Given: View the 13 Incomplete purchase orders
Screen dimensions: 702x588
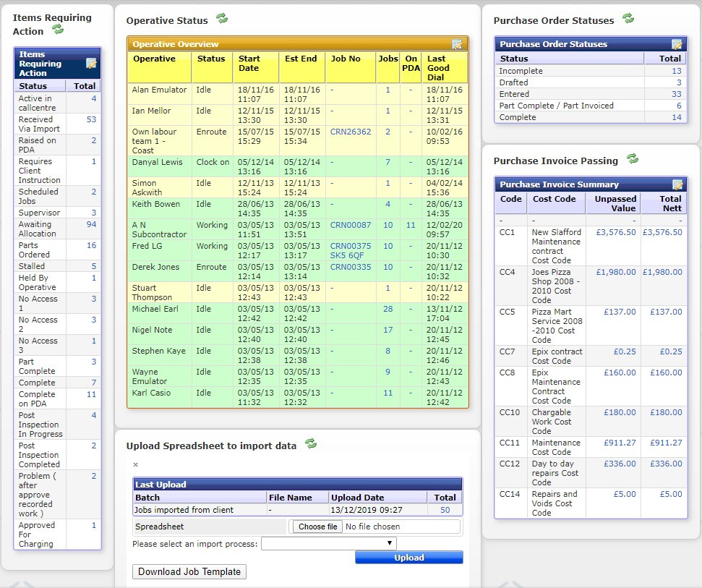Looking at the screenshot, I should 677,71.
